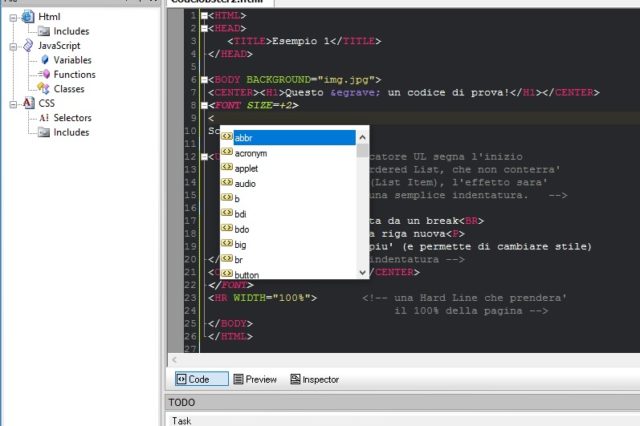The image size is (640, 426).
Task: Click the tag icon beside bdi
Action: coord(227,213)
